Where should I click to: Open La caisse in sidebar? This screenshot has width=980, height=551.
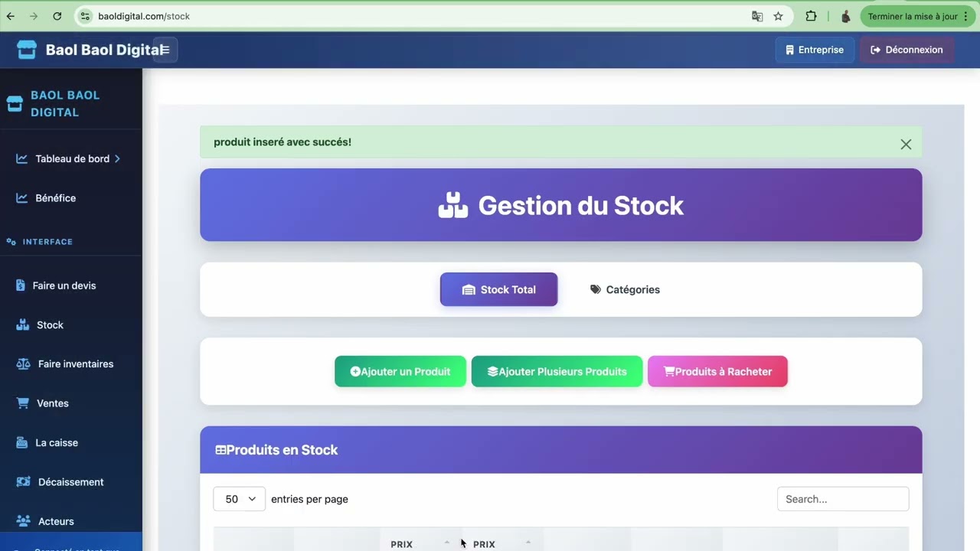57,443
